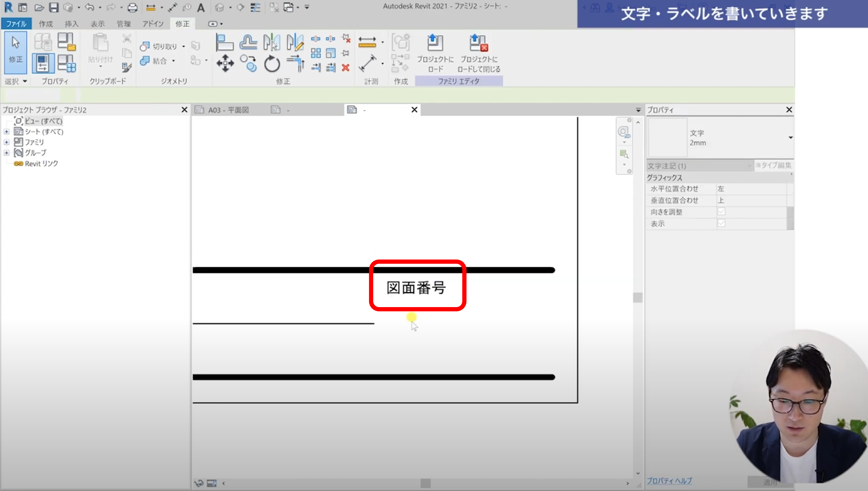868x491 pixels.
Task: Click the Save icon in quick access toolbar
Action: pyautogui.click(x=54, y=7)
